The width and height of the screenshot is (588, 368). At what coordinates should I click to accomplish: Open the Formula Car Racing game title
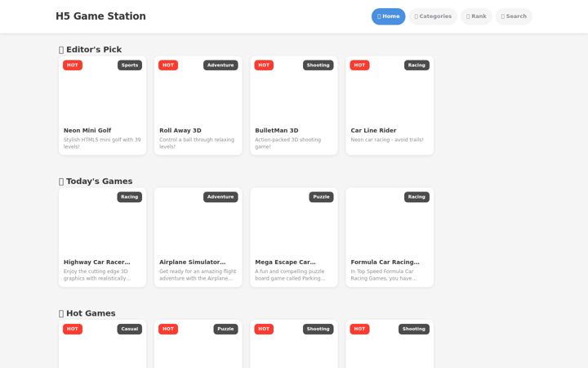click(385, 263)
